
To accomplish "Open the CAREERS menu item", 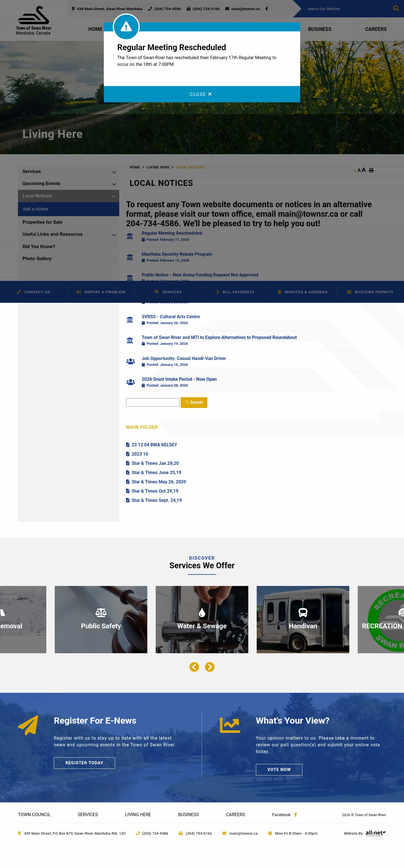I will pos(376,29).
